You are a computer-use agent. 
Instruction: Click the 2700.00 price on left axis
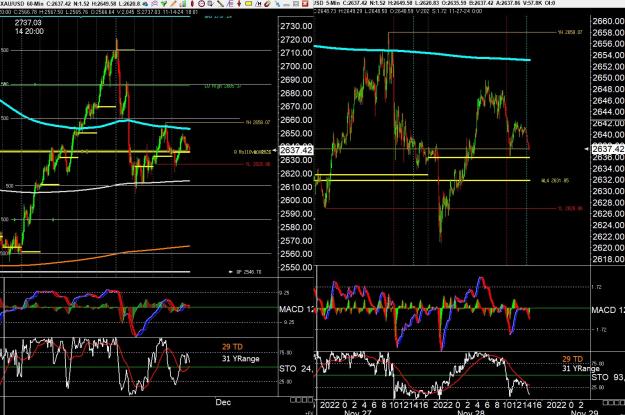[x=296, y=66]
